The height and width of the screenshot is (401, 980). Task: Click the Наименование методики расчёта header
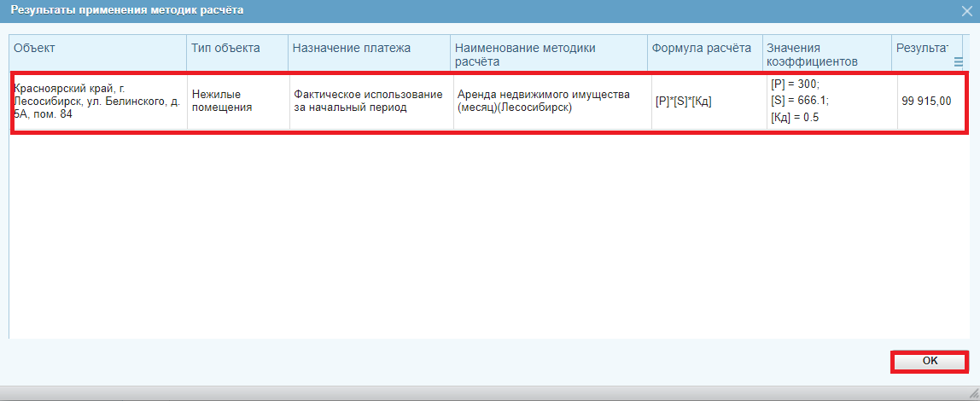click(x=548, y=55)
